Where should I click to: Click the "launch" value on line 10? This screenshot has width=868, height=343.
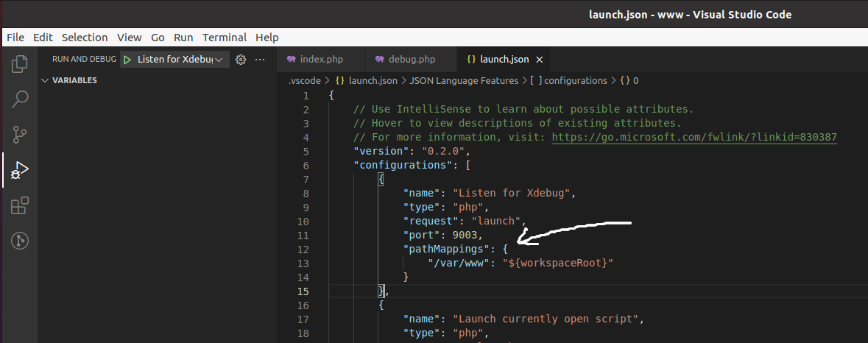coord(496,222)
